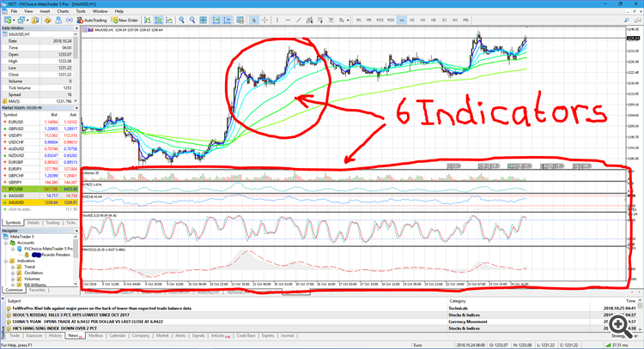Collapse the Accounts tree node
Viewport: 644px width, 349px height.
click(6, 243)
